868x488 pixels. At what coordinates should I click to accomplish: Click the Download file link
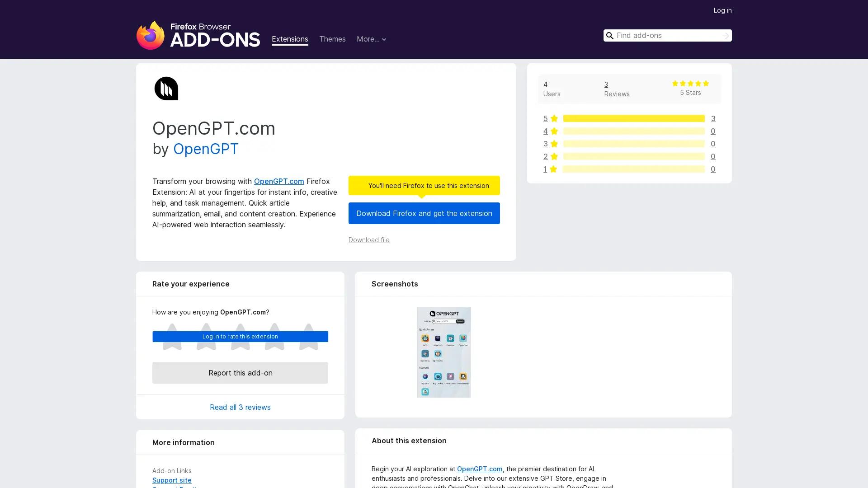(369, 240)
